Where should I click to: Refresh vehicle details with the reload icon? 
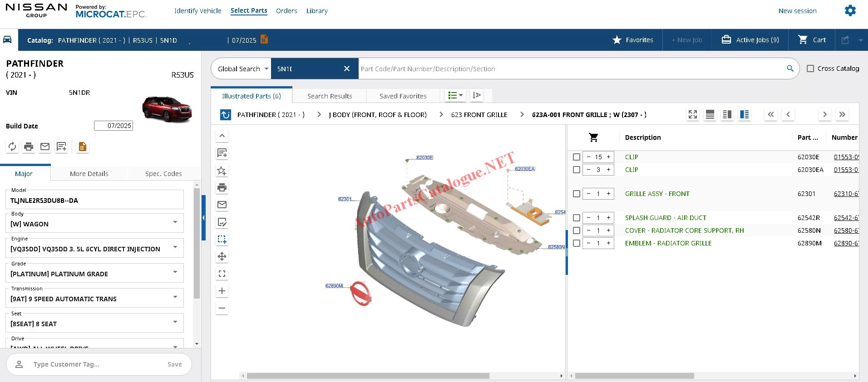click(x=12, y=147)
